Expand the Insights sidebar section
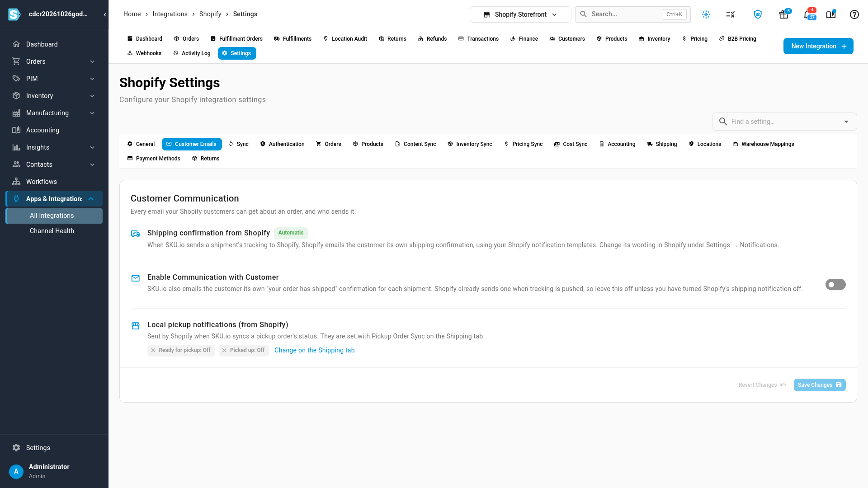 [x=92, y=147]
